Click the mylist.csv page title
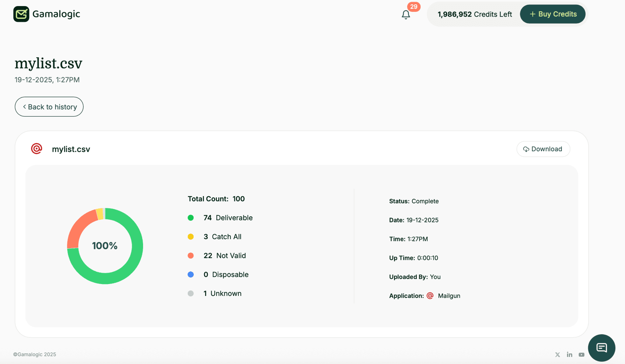This screenshot has width=625, height=364. [x=48, y=63]
